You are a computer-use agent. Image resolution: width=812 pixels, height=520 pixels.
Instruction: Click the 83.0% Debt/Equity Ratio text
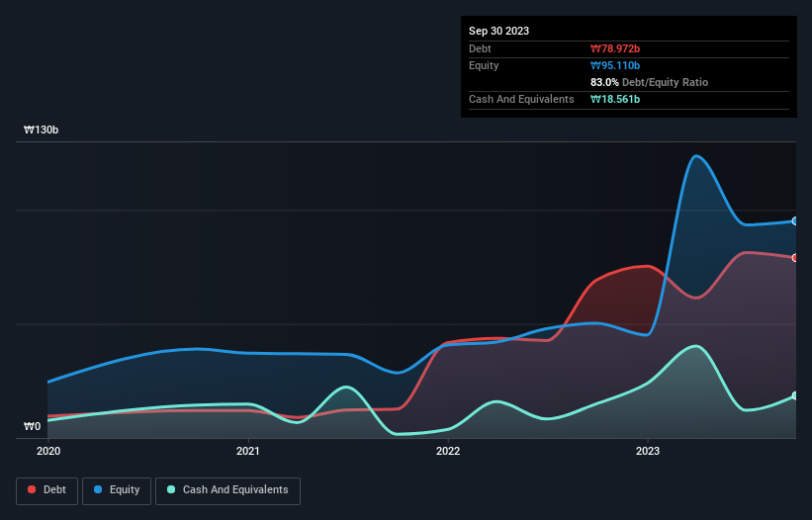click(650, 82)
